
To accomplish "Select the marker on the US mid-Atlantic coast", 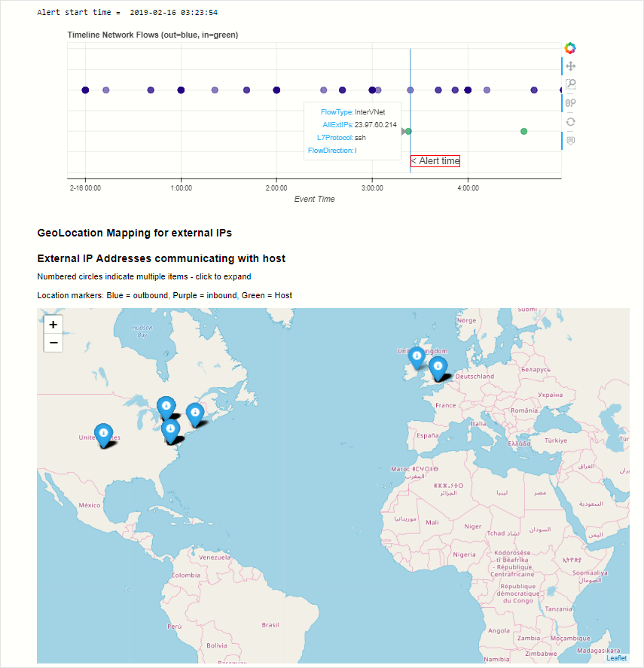I will [x=171, y=430].
